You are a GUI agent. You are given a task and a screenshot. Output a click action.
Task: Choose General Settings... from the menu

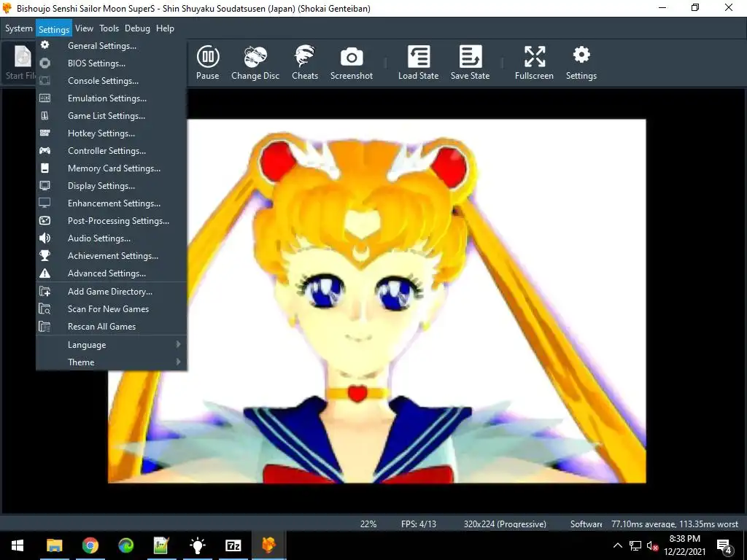(112, 46)
